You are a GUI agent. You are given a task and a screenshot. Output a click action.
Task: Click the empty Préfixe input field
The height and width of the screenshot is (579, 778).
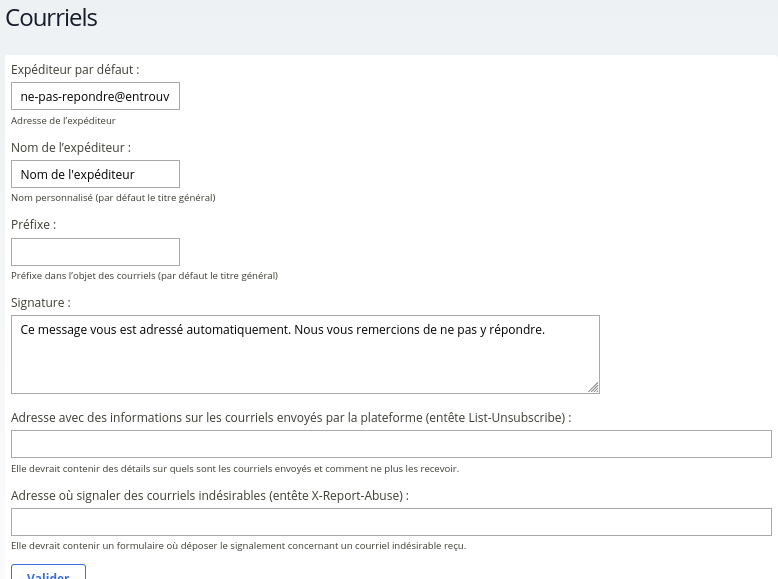(95, 252)
